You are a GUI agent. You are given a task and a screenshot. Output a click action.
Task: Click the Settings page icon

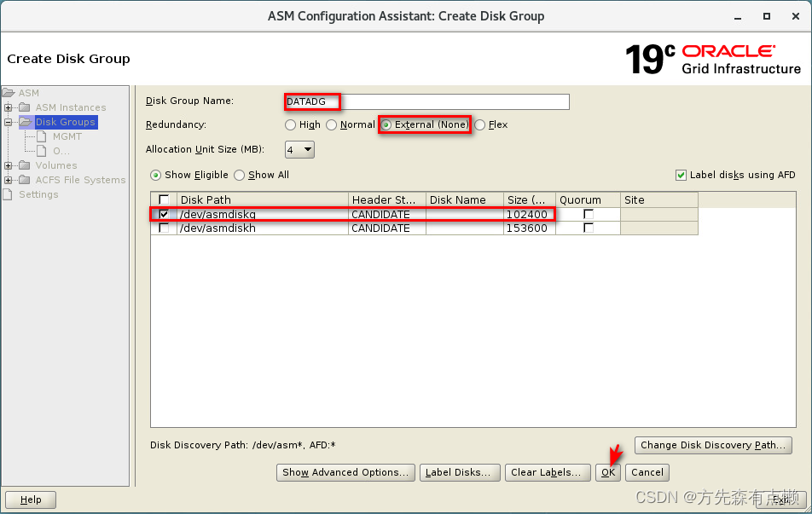tap(7, 194)
